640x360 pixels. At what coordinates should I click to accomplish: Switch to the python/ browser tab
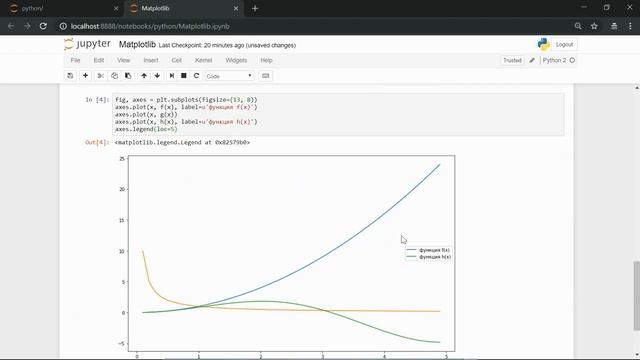(x=61, y=8)
